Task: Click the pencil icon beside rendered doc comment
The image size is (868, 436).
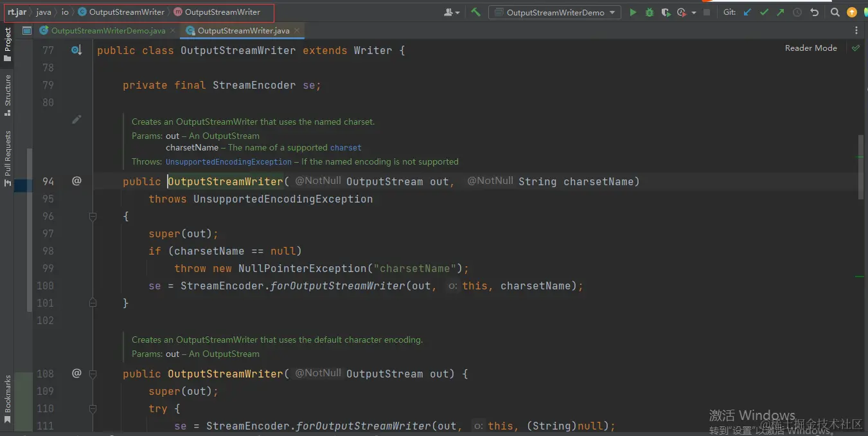Action: [76, 120]
